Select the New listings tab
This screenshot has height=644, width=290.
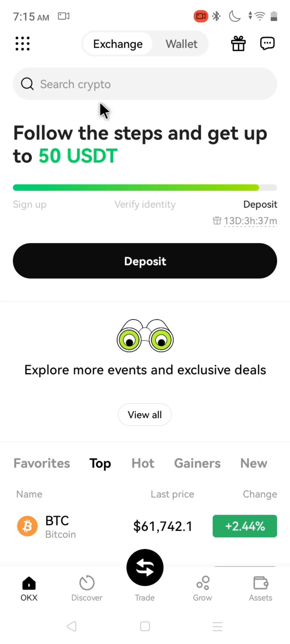pyautogui.click(x=253, y=463)
